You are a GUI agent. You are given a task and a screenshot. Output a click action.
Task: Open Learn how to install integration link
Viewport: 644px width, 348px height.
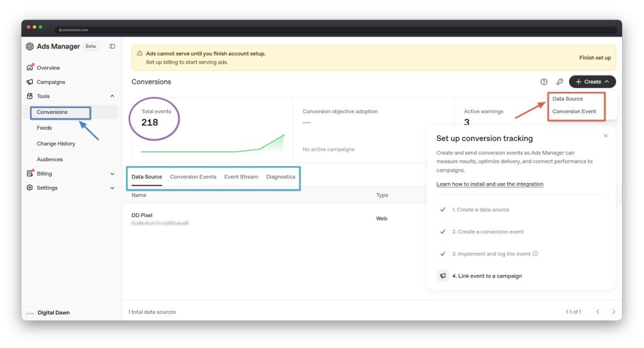tap(489, 184)
